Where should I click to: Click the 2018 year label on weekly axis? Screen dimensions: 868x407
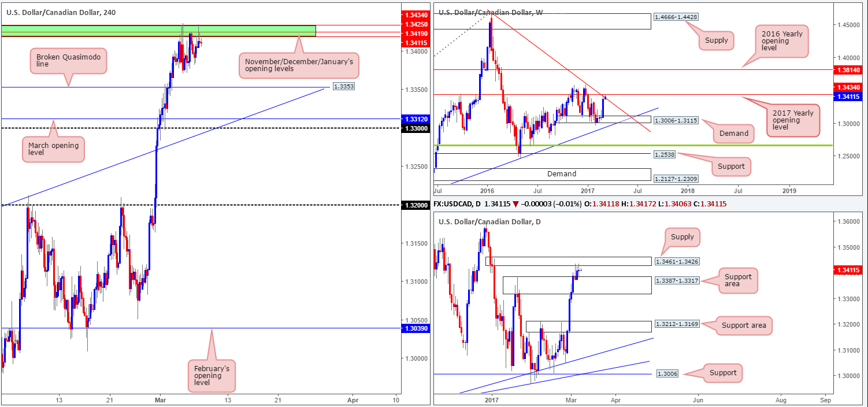point(688,190)
